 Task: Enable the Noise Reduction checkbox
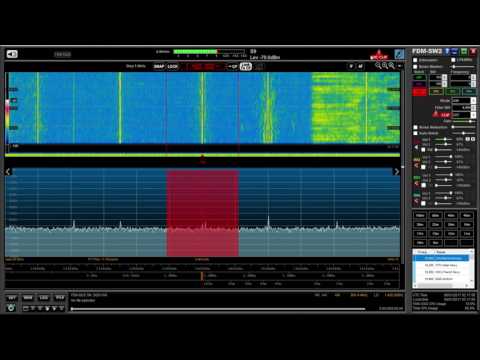[x=415, y=127]
